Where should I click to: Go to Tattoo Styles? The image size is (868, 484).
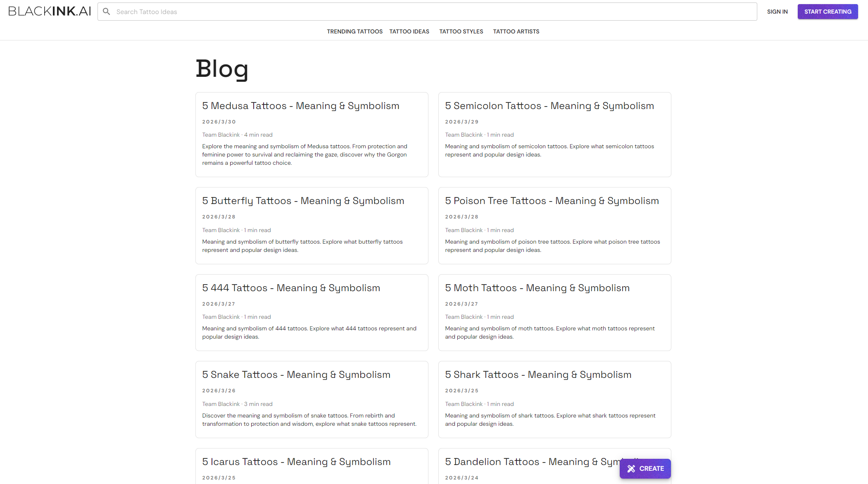click(461, 31)
